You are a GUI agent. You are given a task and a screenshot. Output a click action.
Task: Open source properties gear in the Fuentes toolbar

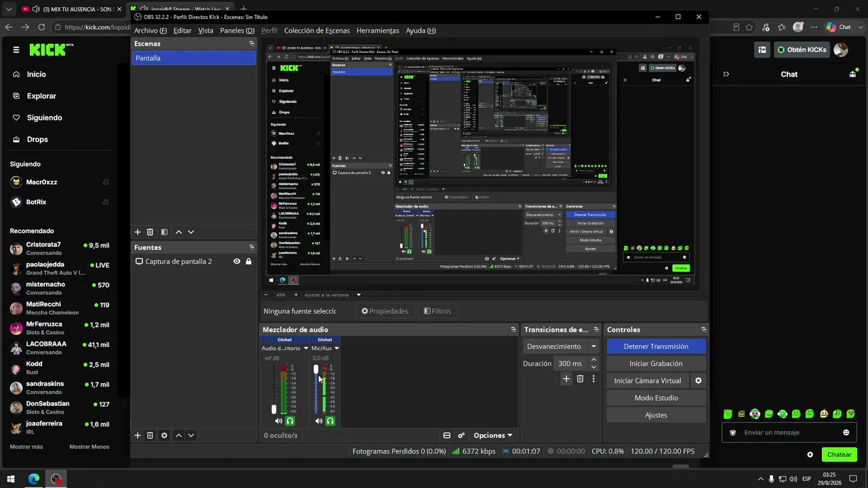point(164,435)
